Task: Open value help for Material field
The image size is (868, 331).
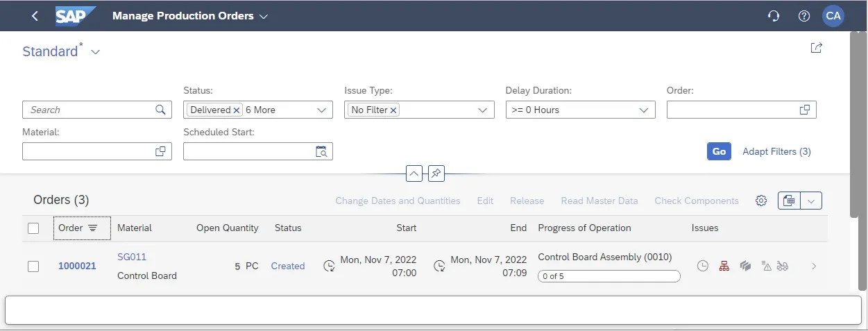Action: (x=160, y=151)
